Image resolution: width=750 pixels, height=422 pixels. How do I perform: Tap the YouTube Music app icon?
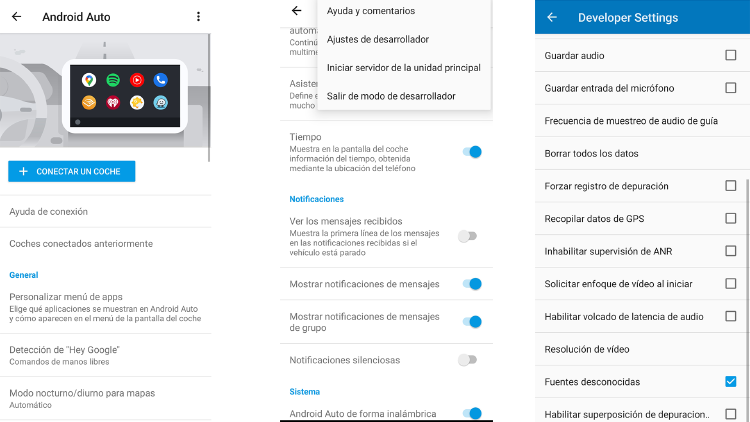click(x=137, y=79)
